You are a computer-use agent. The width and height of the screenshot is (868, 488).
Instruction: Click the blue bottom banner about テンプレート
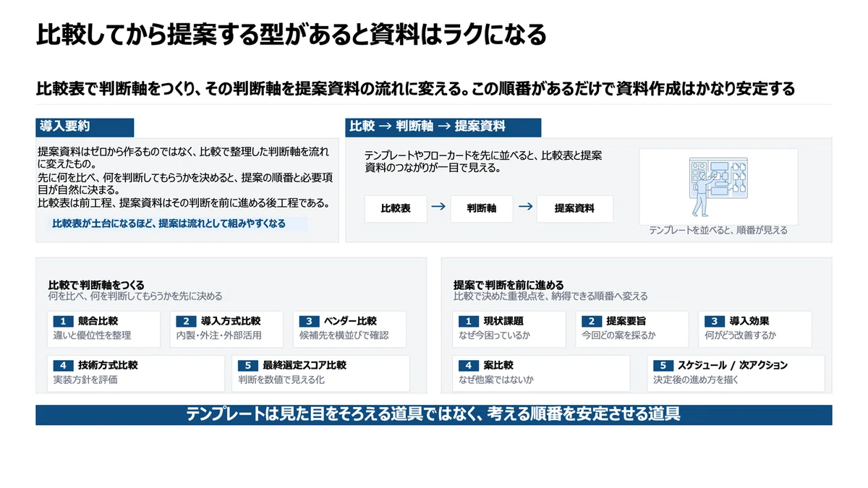434,415
